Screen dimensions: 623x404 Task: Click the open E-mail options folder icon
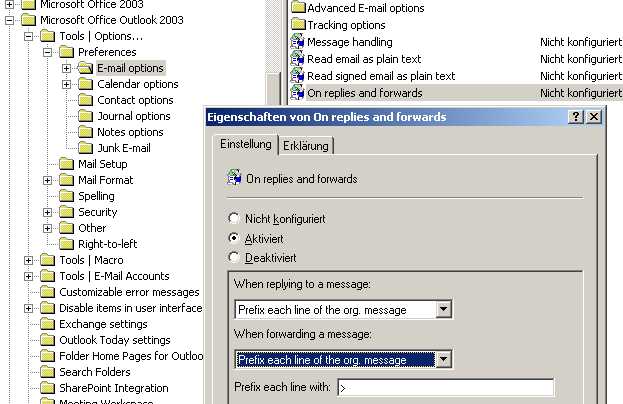pos(85,68)
